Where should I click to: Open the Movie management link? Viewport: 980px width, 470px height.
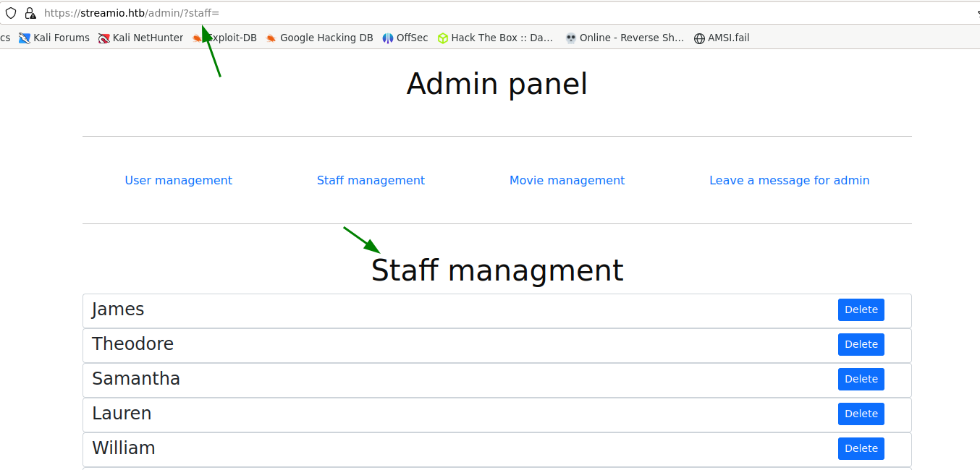pos(567,180)
